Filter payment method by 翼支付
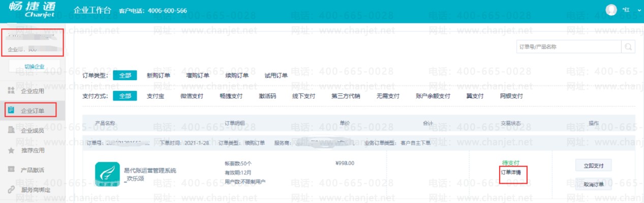The image size is (644, 203). [475, 96]
